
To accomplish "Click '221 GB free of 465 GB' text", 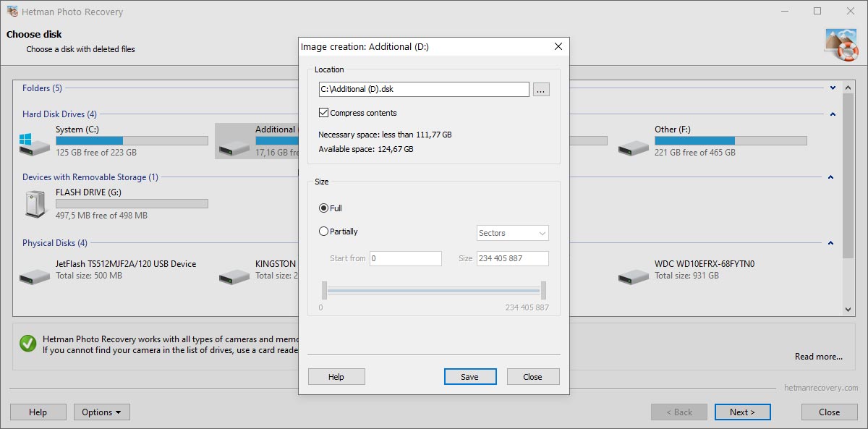I will (695, 153).
